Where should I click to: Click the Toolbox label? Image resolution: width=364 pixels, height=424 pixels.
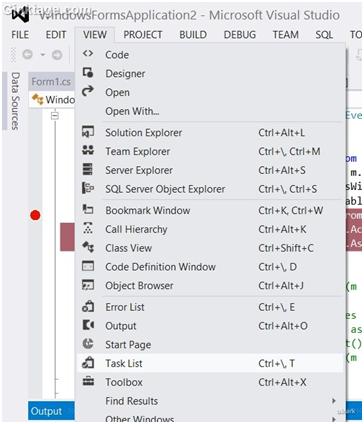point(124,382)
